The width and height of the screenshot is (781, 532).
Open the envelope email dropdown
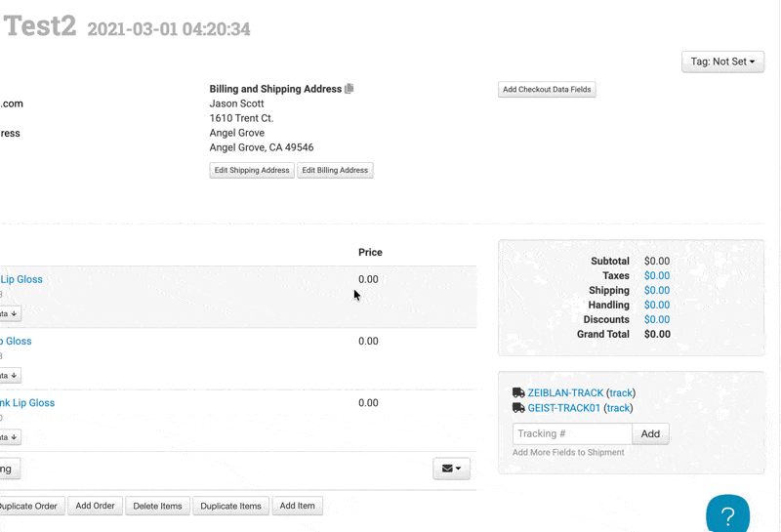point(452,469)
